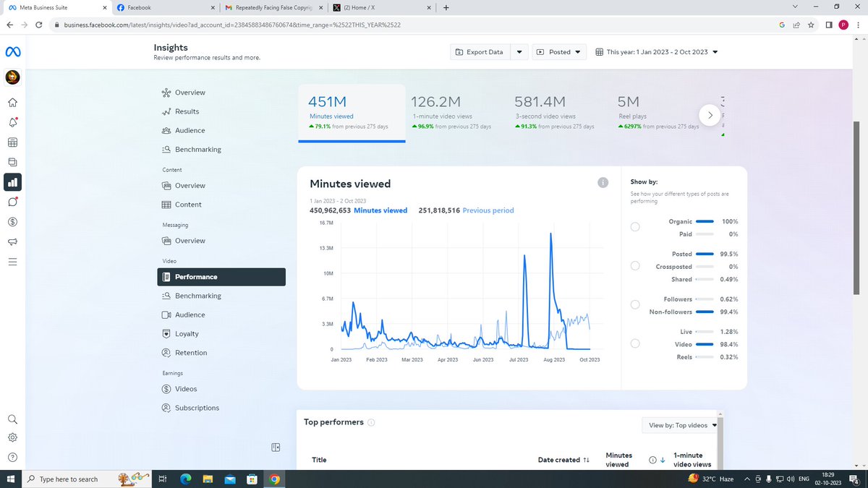868x488 pixels.
Task: Select 451M Minutes viewed metric card
Action: point(352,112)
